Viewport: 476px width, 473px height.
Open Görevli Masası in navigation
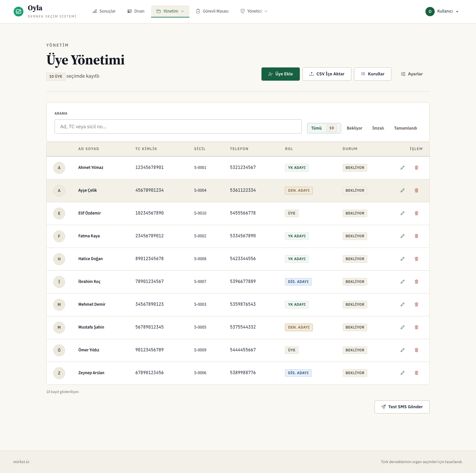point(212,11)
